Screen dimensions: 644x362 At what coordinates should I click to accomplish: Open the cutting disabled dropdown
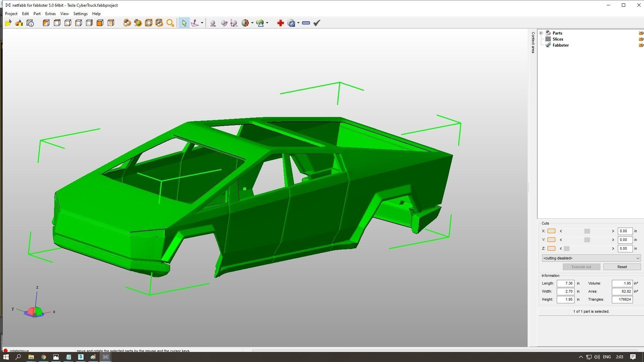(x=591, y=258)
